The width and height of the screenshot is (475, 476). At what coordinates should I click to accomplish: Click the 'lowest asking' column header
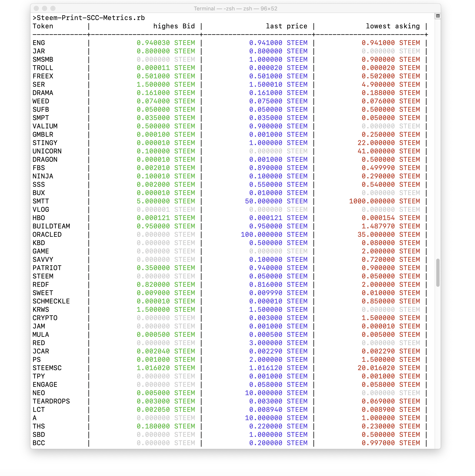click(393, 26)
